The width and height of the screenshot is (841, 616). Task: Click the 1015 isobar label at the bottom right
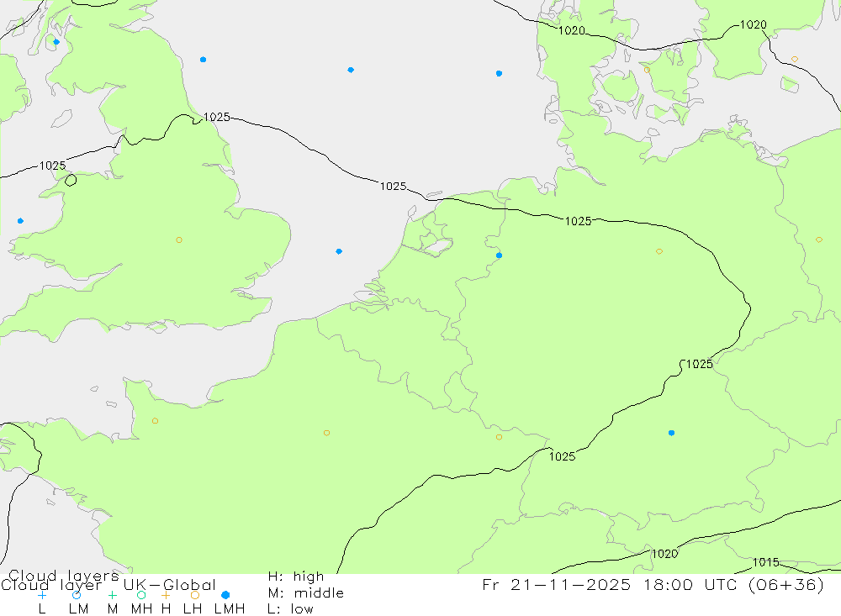click(x=766, y=562)
